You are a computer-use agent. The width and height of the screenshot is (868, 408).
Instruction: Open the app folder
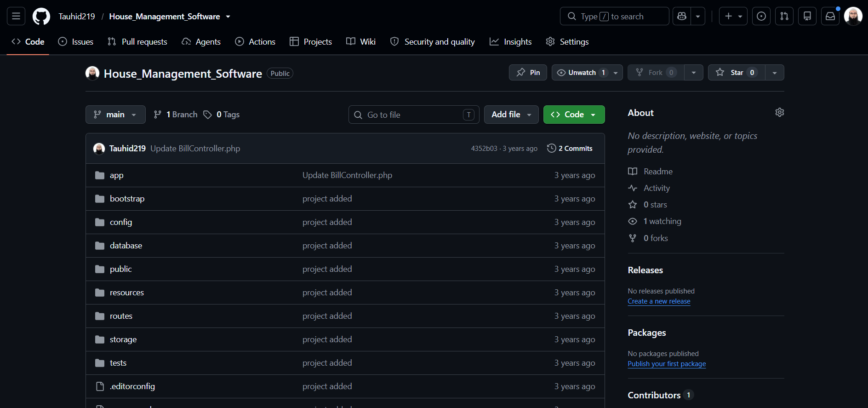click(x=116, y=175)
